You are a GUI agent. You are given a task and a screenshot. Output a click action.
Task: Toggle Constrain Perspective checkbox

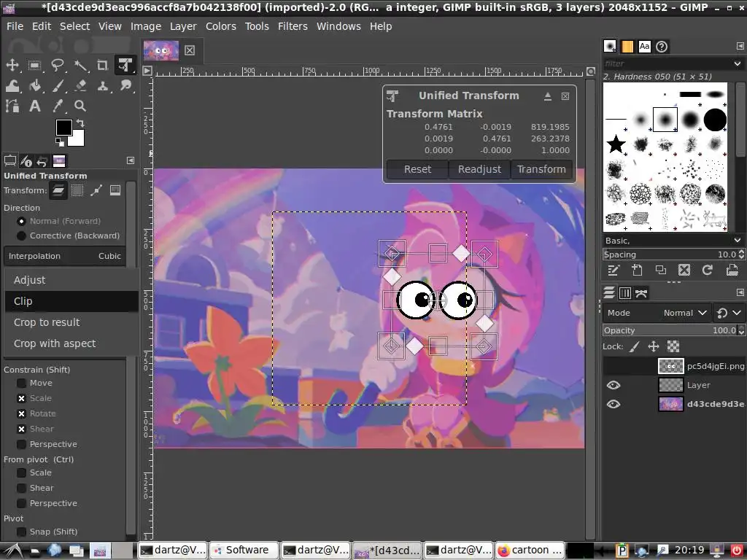21,444
